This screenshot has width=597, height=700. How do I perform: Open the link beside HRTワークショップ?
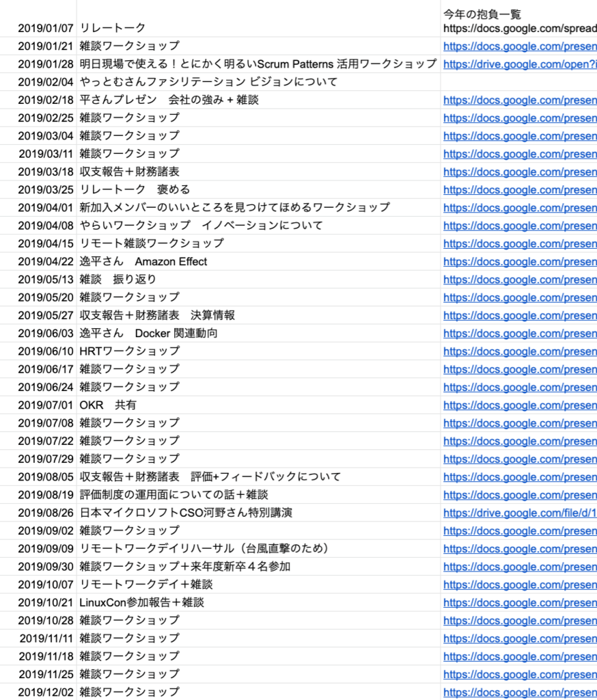pyautogui.click(x=519, y=351)
